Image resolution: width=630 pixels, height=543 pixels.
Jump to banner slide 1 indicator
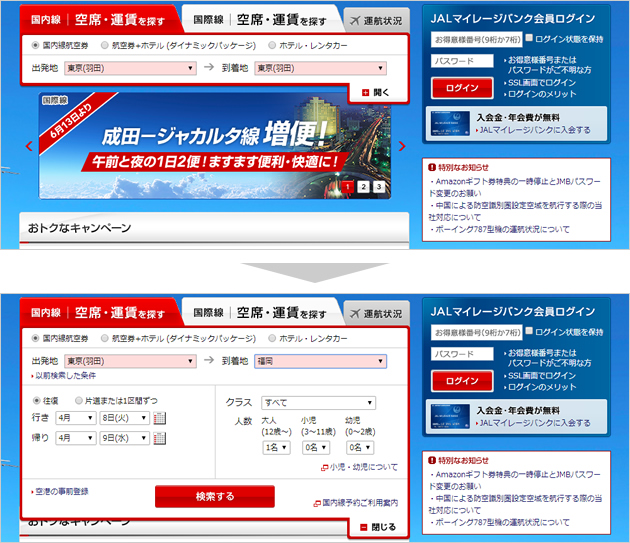pos(348,187)
